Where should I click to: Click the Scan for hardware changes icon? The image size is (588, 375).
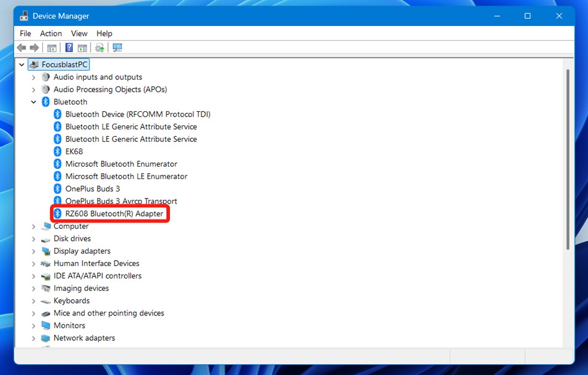point(117,48)
